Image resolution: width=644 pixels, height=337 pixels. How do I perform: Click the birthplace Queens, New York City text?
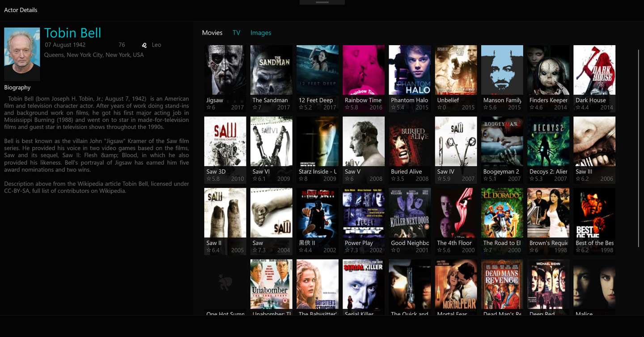click(94, 55)
